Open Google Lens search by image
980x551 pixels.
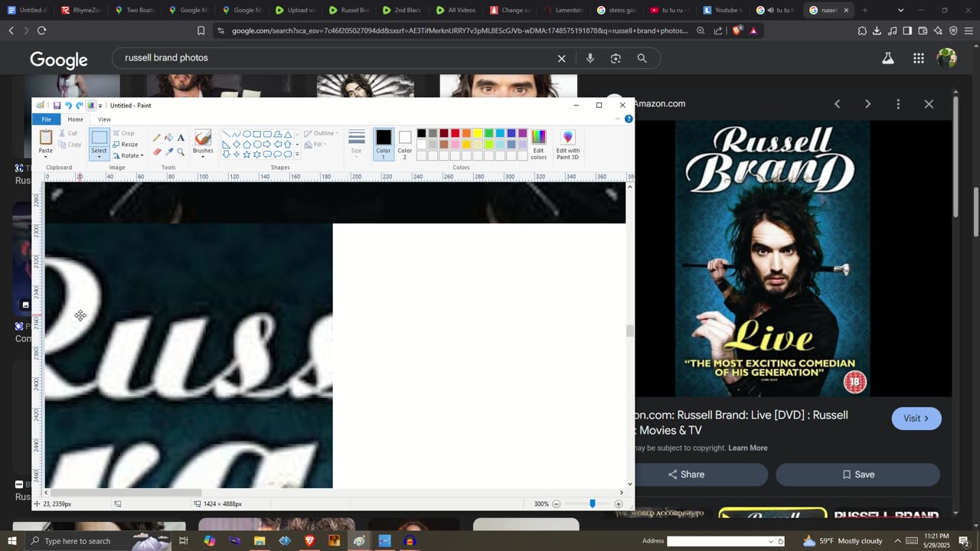point(616,58)
